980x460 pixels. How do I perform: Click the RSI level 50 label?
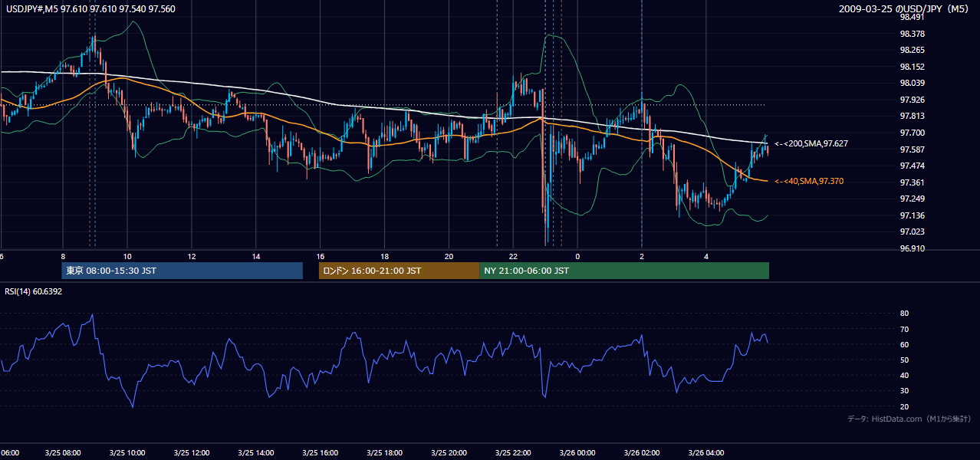[904, 360]
